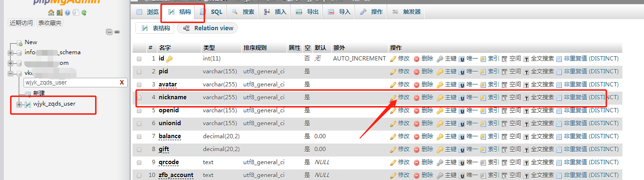This screenshot has width=644, height=180.
Task: Check the checkbox for avatar column
Action: point(139,84)
